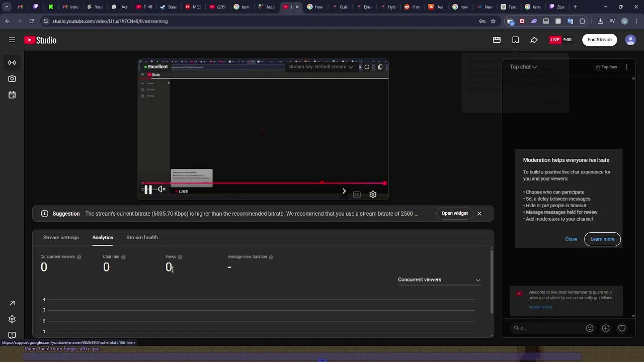Pause the live stream preview
Viewport: 644px width, 362px height.
[148, 190]
